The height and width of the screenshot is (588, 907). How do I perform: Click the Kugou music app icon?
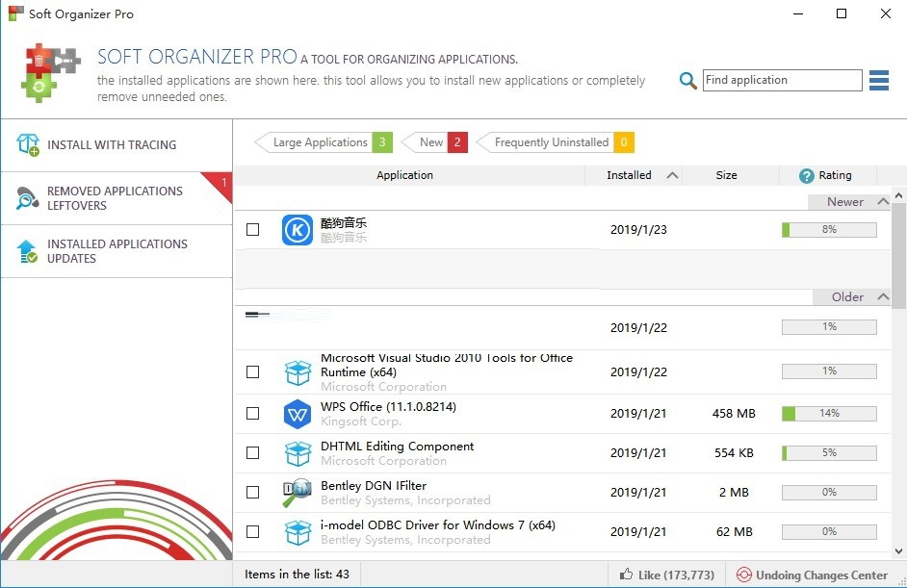point(298,230)
